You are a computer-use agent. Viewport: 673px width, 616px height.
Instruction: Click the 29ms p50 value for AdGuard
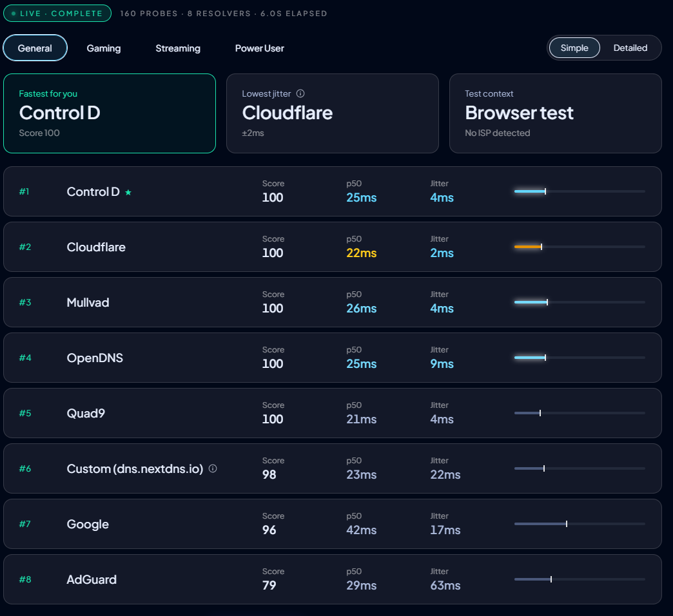362,586
